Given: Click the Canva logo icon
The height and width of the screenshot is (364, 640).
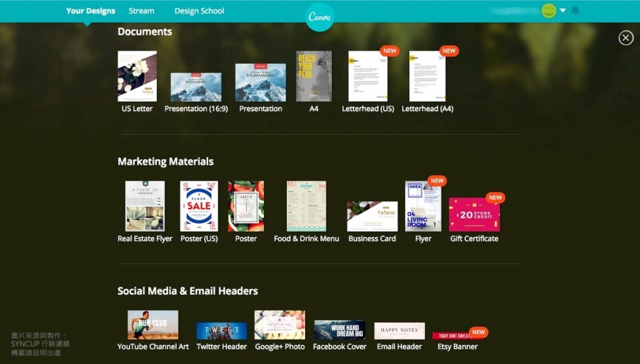Looking at the screenshot, I should (x=320, y=17).
